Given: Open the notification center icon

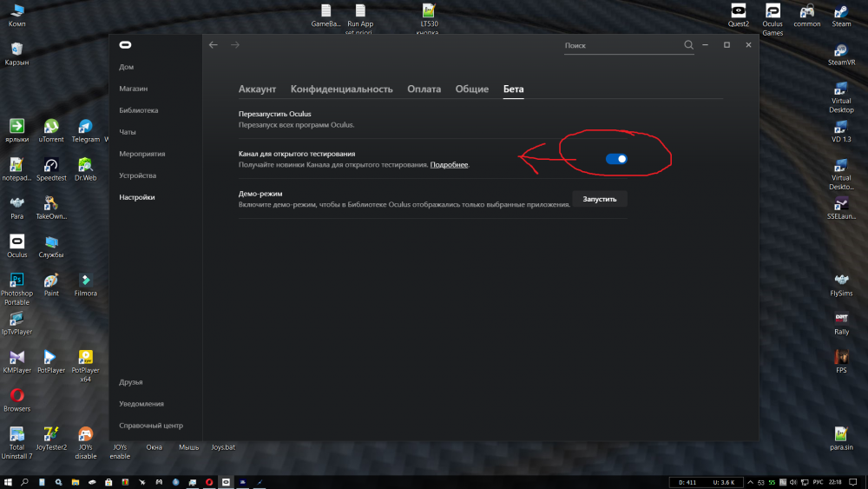Looking at the screenshot, I should tap(853, 482).
